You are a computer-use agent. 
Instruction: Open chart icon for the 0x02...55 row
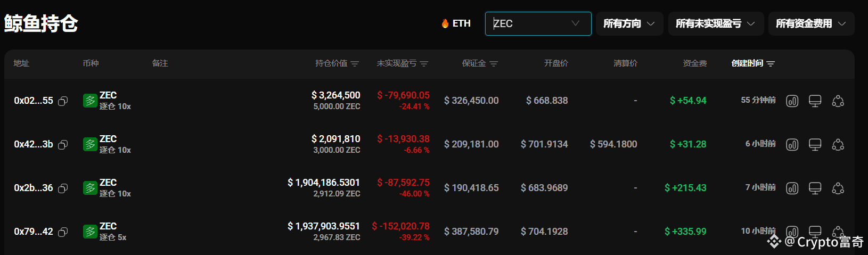[792, 101]
